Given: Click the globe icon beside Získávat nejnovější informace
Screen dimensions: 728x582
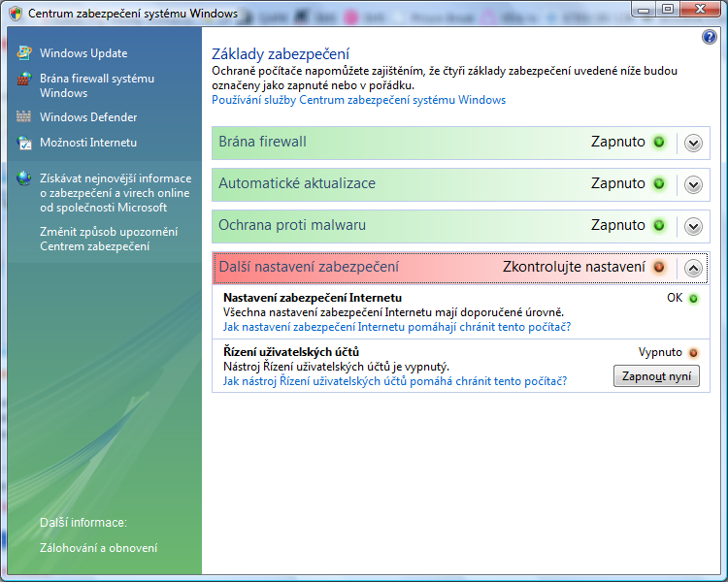Looking at the screenshot, I should [24, 178].
